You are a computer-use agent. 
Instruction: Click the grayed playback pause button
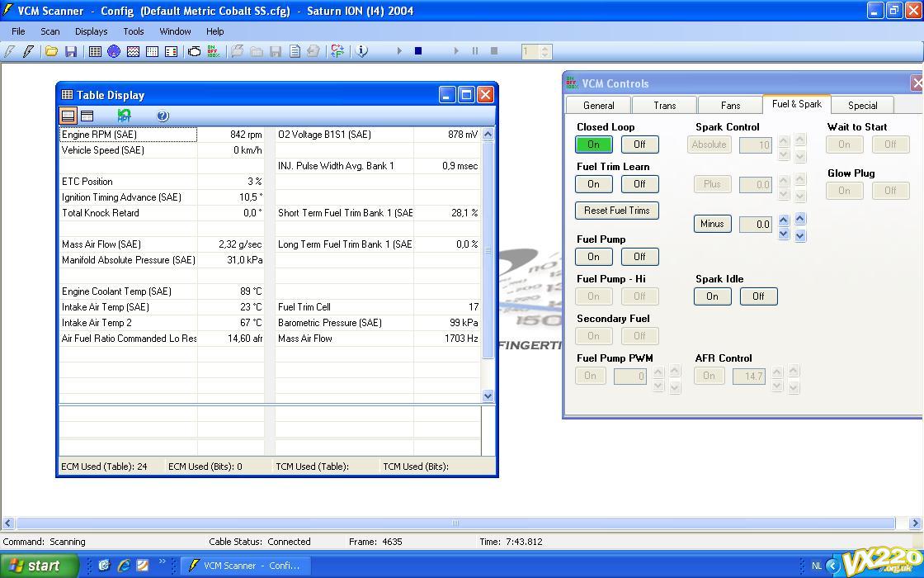[475, 51]
